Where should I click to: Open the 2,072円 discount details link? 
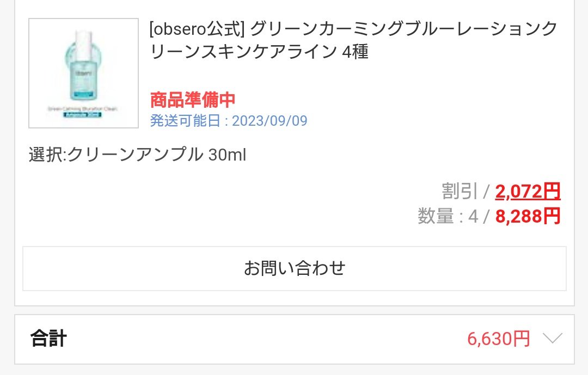(528, 192)
